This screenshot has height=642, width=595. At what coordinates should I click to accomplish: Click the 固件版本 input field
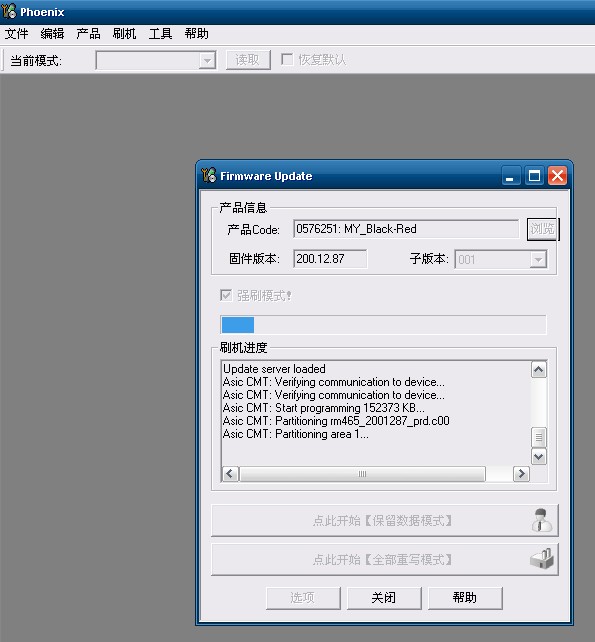click(330, 259)
